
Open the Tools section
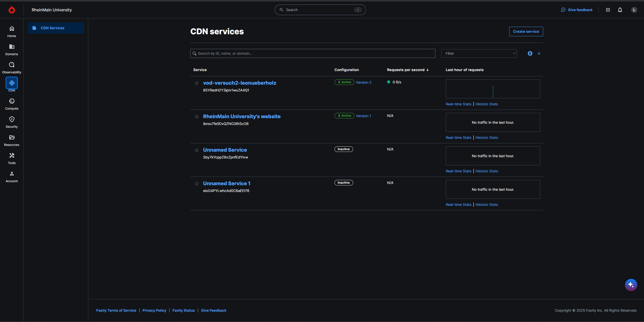(x=12, y=158)
